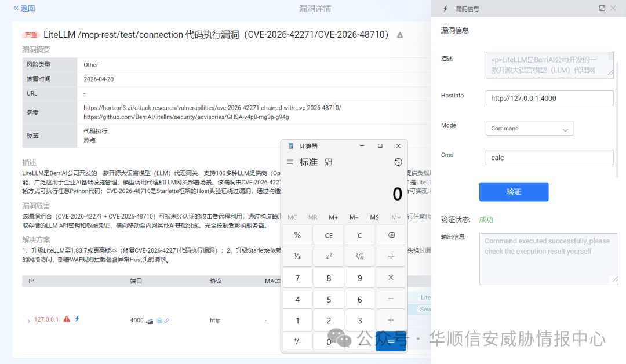Maximize the Calculator window

[x=380, y=146]
